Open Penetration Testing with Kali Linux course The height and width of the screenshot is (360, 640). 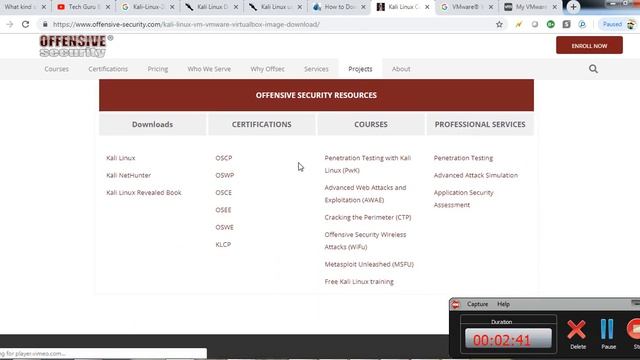click(x=368, y=164)
